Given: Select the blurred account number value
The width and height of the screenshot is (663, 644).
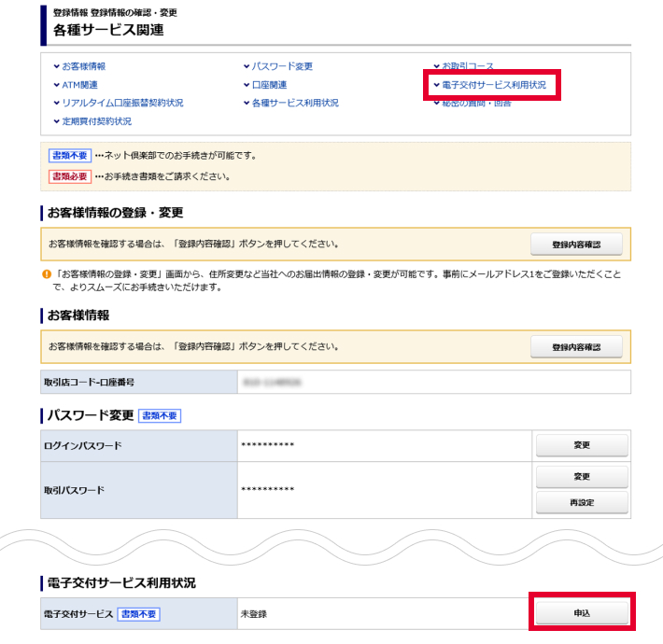Looking at the screenshot, I should coord(272,383).
